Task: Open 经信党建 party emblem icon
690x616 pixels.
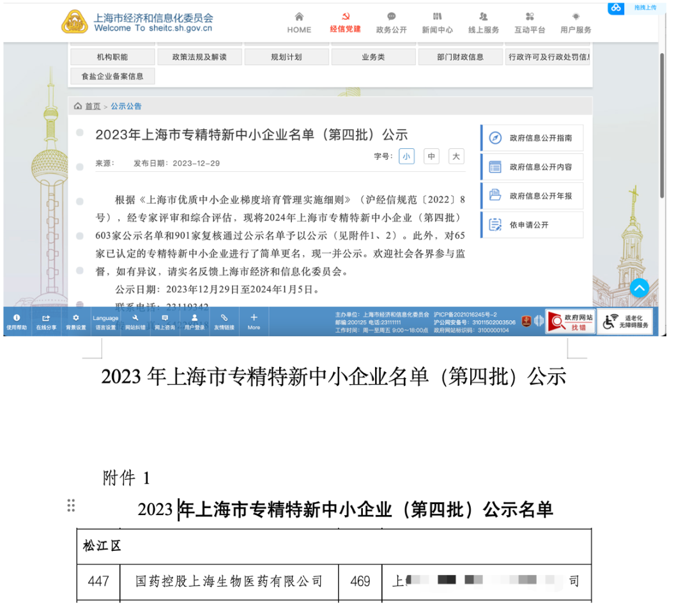Action: [346, 17]
